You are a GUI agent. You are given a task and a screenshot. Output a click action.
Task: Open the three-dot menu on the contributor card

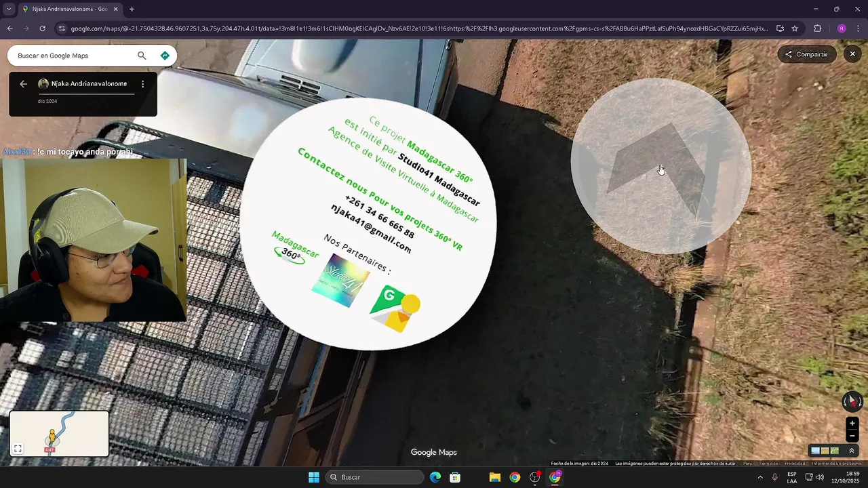142,84
